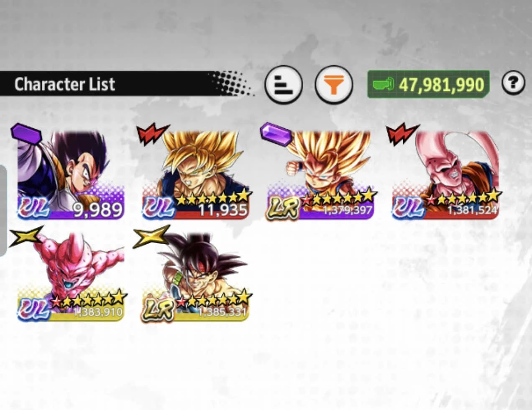
Task: Tap the 47,981,990 Zeni counter
Action: point(429,84)
